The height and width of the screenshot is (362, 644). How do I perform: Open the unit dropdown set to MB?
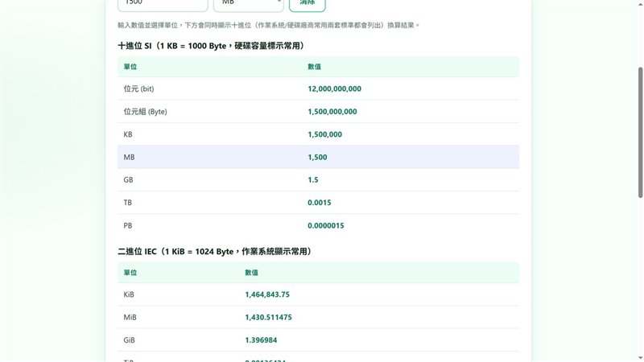(249, 4)
